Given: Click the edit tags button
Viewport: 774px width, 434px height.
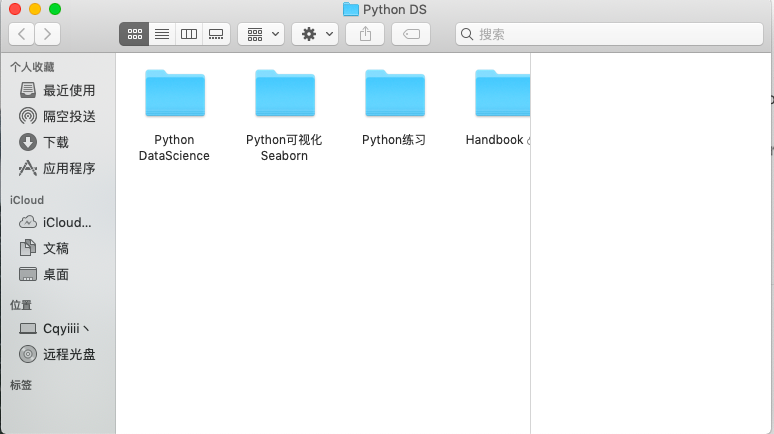Looking at the screenshot, I should pyautogui.click(x=410, y=34).
